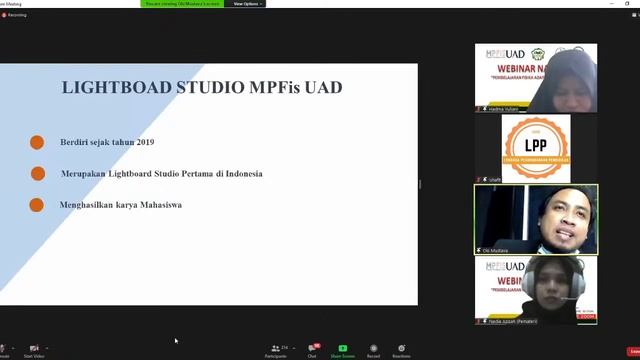This screenshot has height=360, width=640.
Task: Expand the Participants options arrow
Action: pyautogui.click(x=294, y=348)
